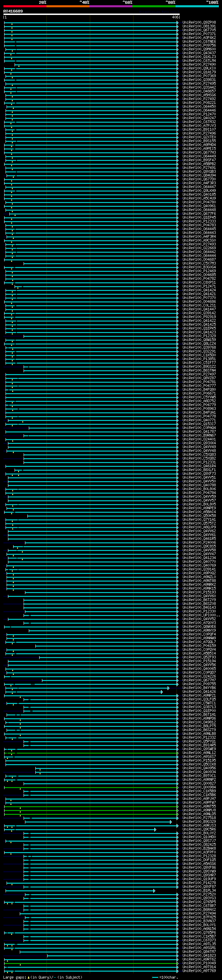
Task: Select the UniRef100_P24006 label
Action: (199, 543)
